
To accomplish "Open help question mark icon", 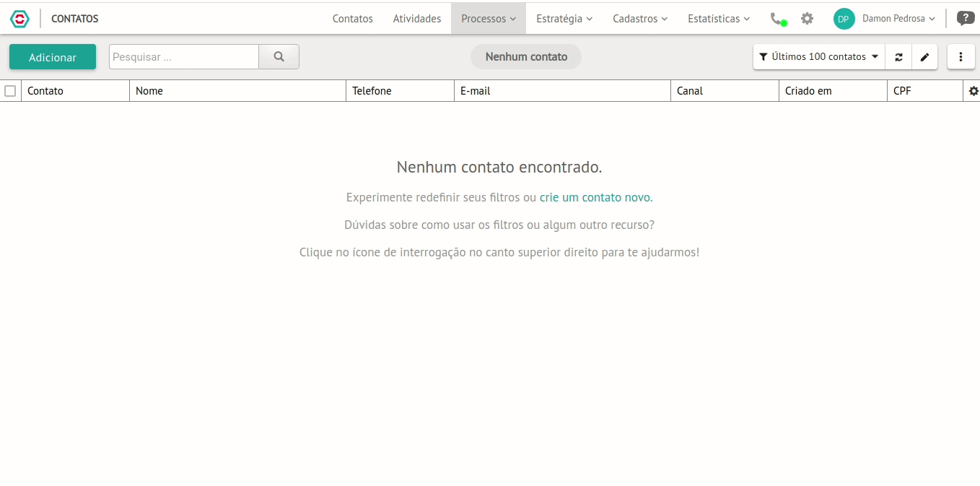I will tap(965, 19).
